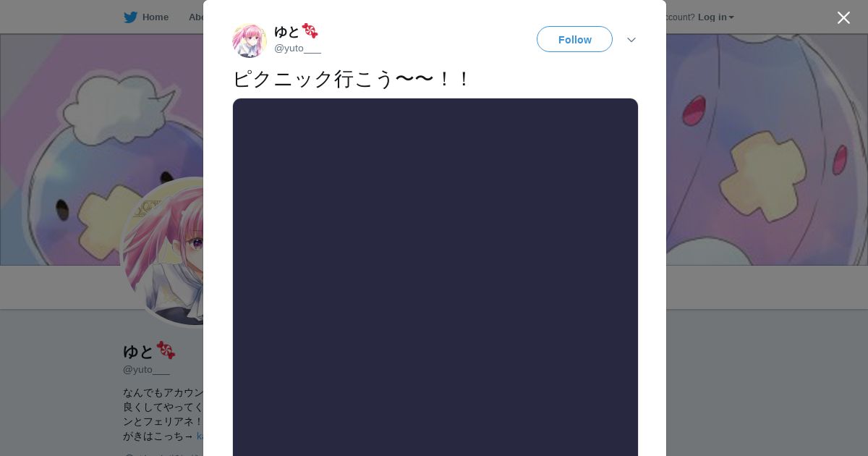Open the ゆと display name in the tweet
Image resolution: width=868 pixels, height=456 pixels.
[x=286, y=31]
